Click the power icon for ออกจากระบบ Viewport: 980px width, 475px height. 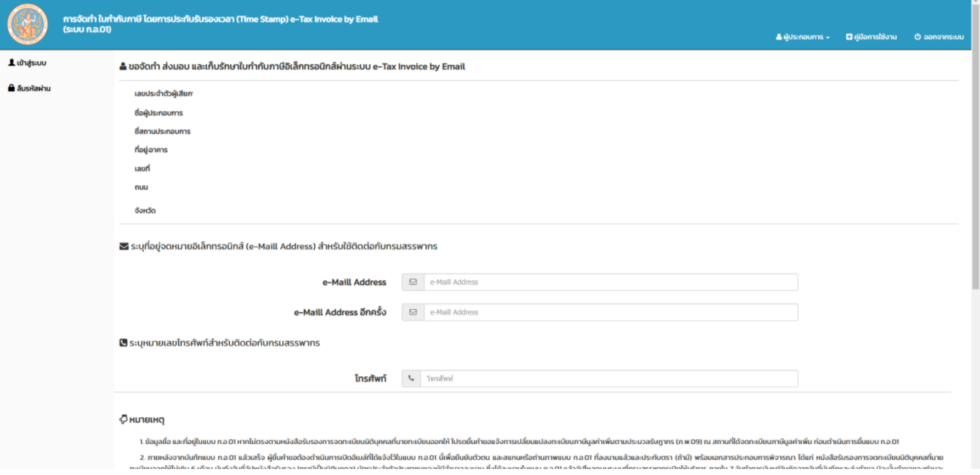917,37
